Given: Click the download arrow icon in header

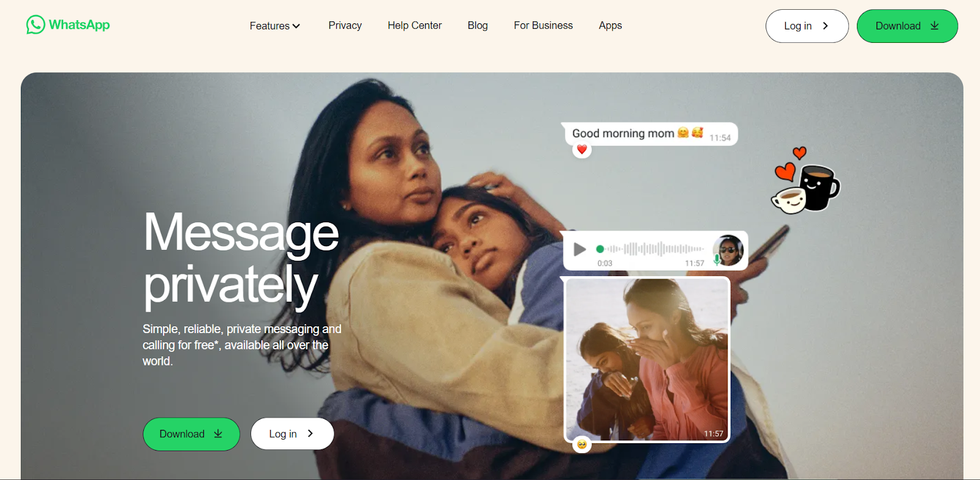Looking at the screenshot, I should [x=935, y=26].
